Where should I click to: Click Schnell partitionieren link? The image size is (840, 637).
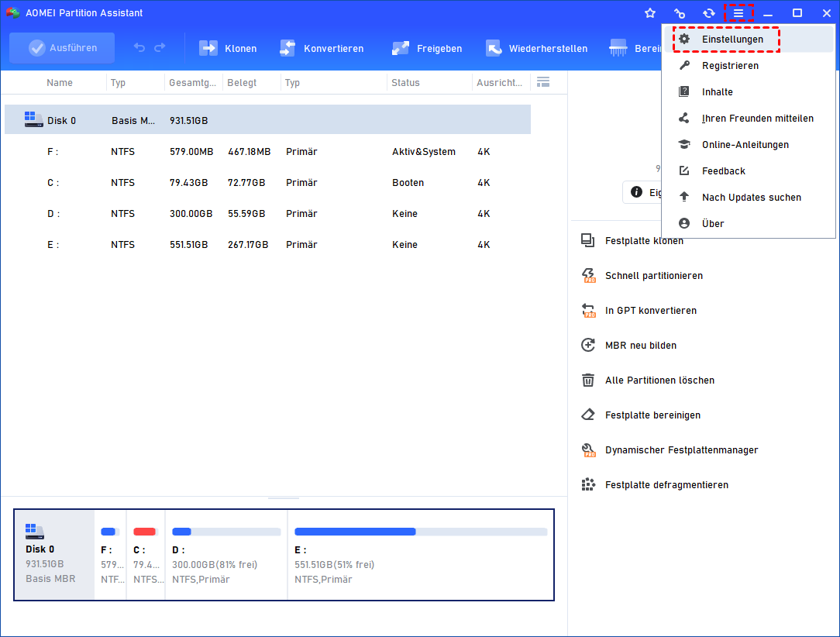[x=653, y=275]
